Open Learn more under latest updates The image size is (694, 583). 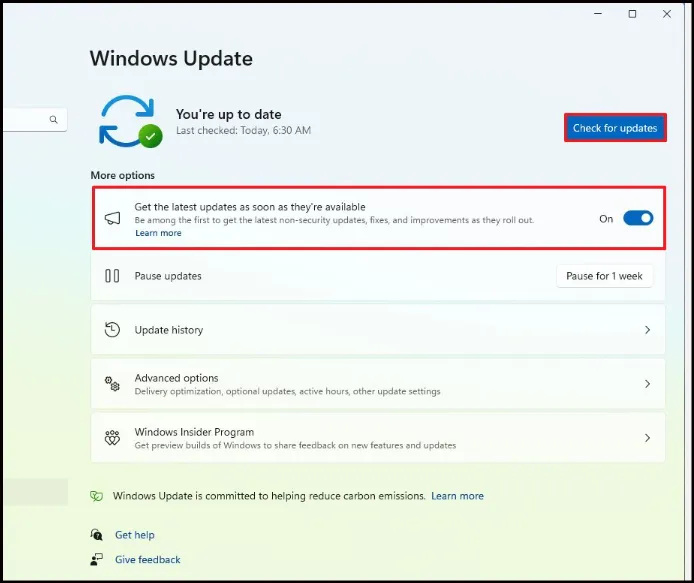coord(158,233)
